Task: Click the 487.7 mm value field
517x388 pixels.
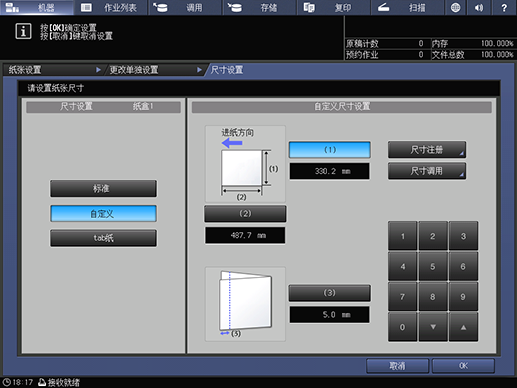Action: pos(245,236)
